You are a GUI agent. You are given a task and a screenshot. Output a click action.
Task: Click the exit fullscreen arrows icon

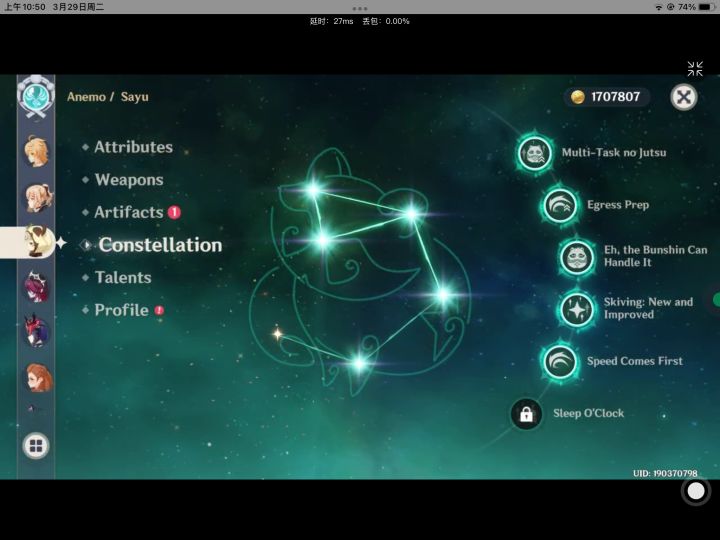[695, 69]
